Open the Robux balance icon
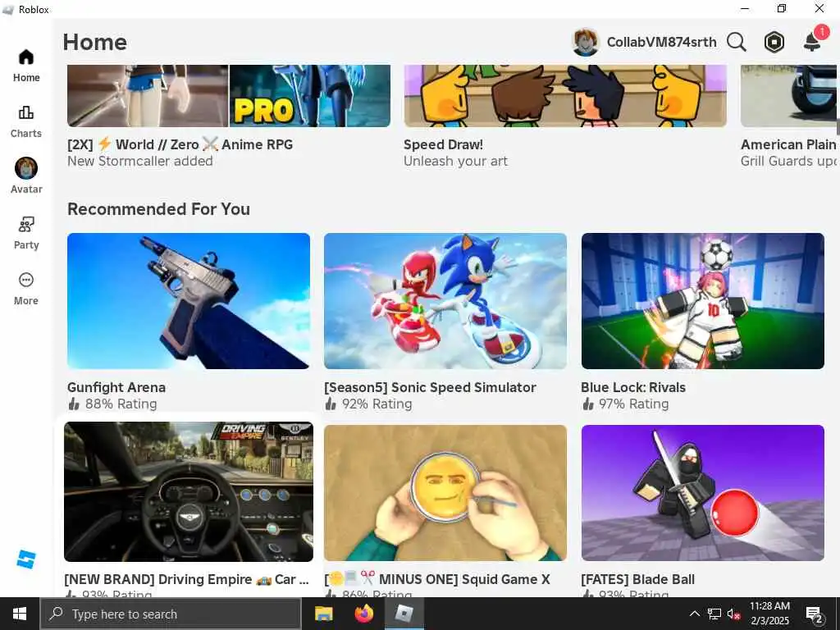840x630 pixels. click(x=774, y=42)
